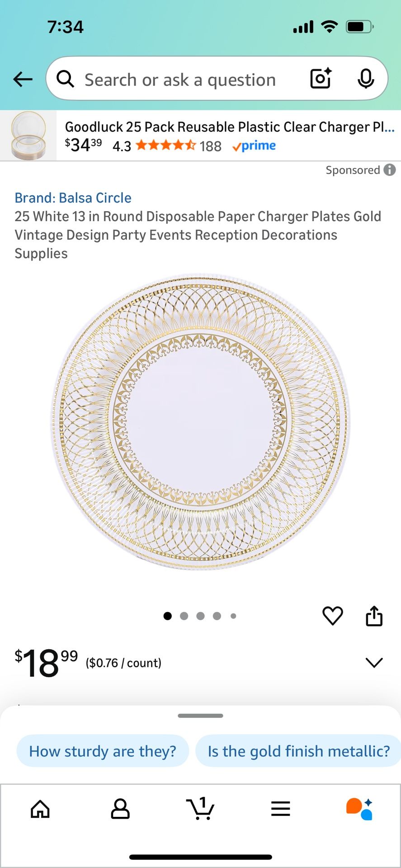This screenshot has height=868, width=401.
Task: View the 188 customer ratings
Action: tap(211, 146)
